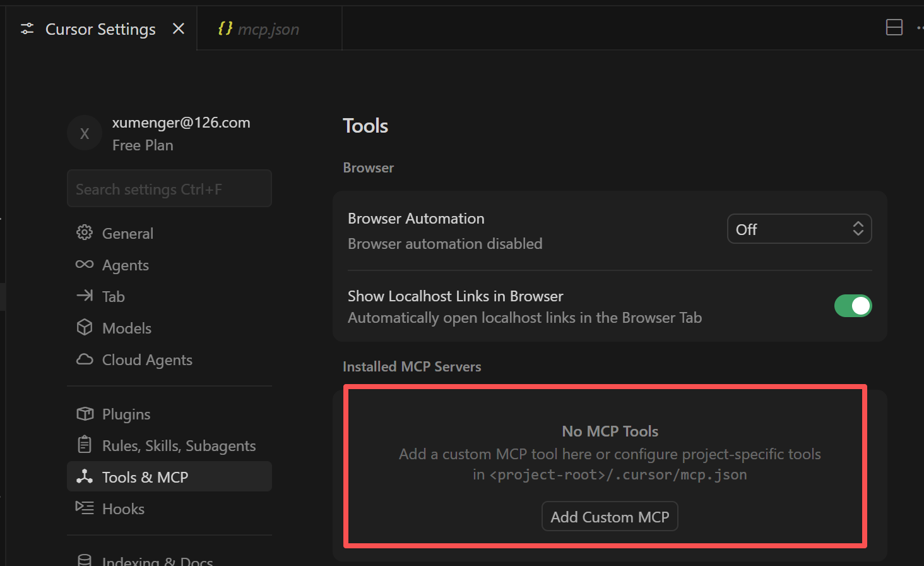
Task: Open the Models settings page
Action: [127, 328]
